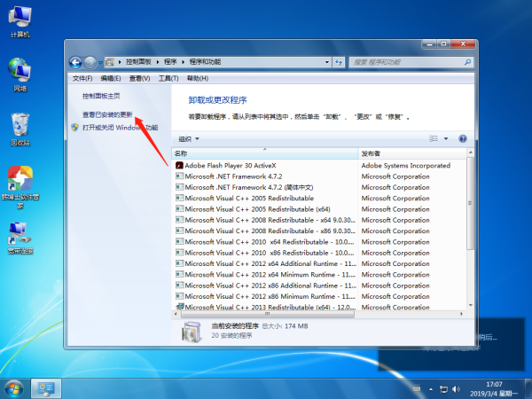Click the list scroll-right arrow
Image resolution: width=532 pixels, height=399 pixels.
coord(462,314)
